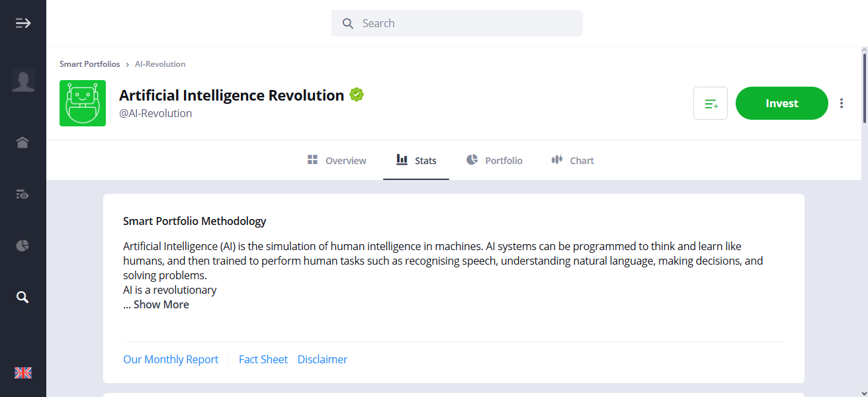Switch to the Overview tab
868x397 pixels.
tap(337, 160)
